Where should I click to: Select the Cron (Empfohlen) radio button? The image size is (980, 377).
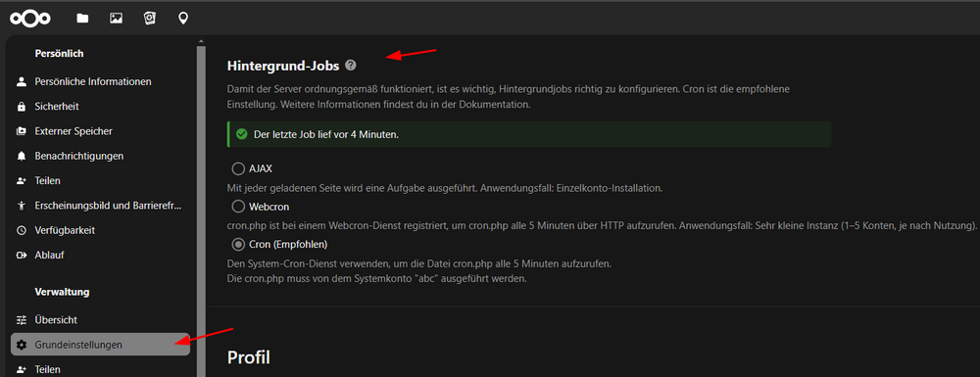coord(238,244)
